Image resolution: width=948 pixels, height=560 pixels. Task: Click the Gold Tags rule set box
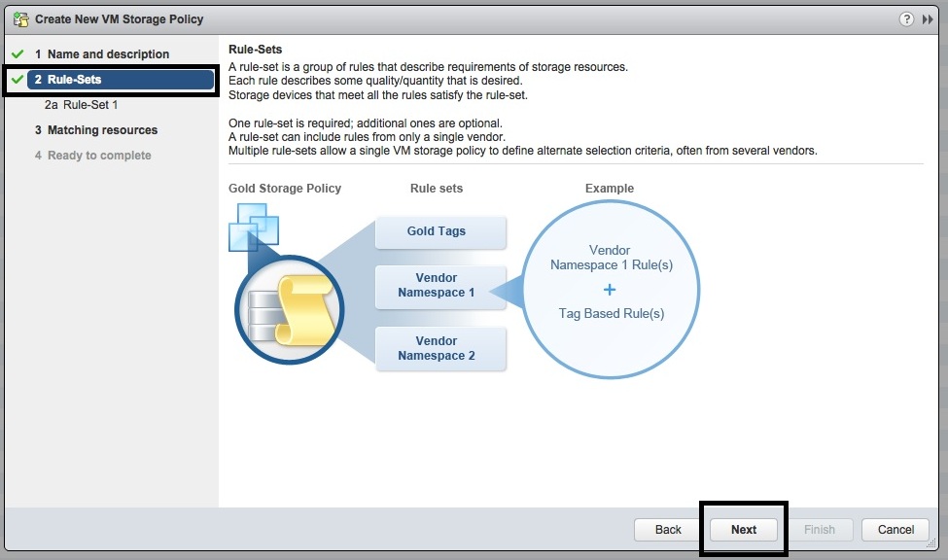436,231
